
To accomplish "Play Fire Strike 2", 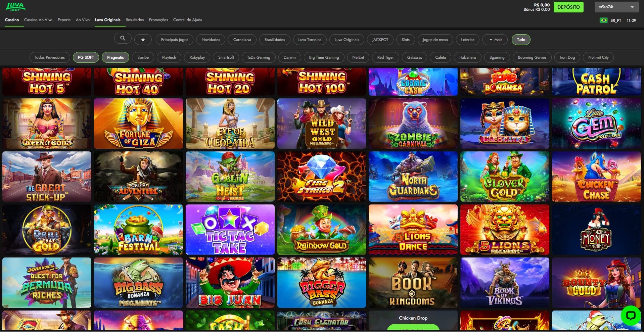I will pyautogui.click(x=322, y=177).
